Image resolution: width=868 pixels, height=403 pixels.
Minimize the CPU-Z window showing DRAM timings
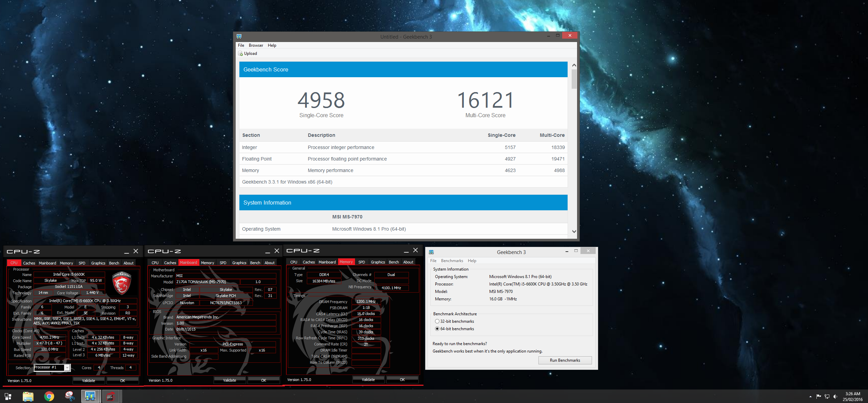(406, 251)
